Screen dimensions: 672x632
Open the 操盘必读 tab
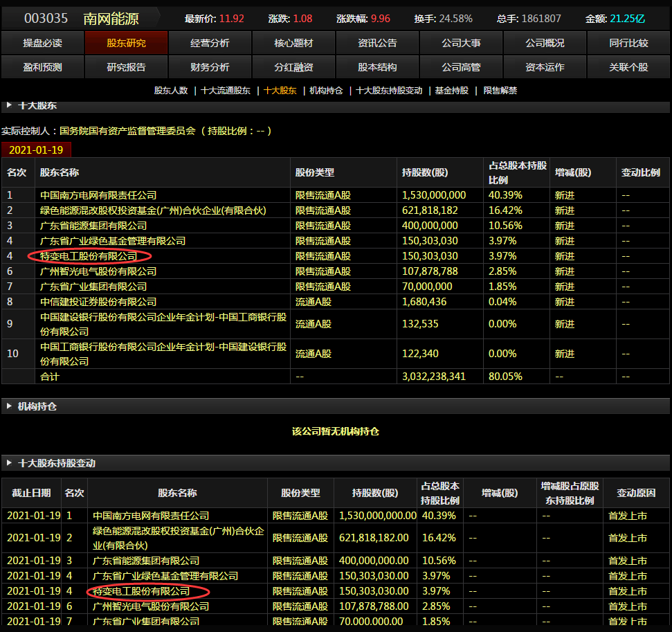[x=42, y=43]
